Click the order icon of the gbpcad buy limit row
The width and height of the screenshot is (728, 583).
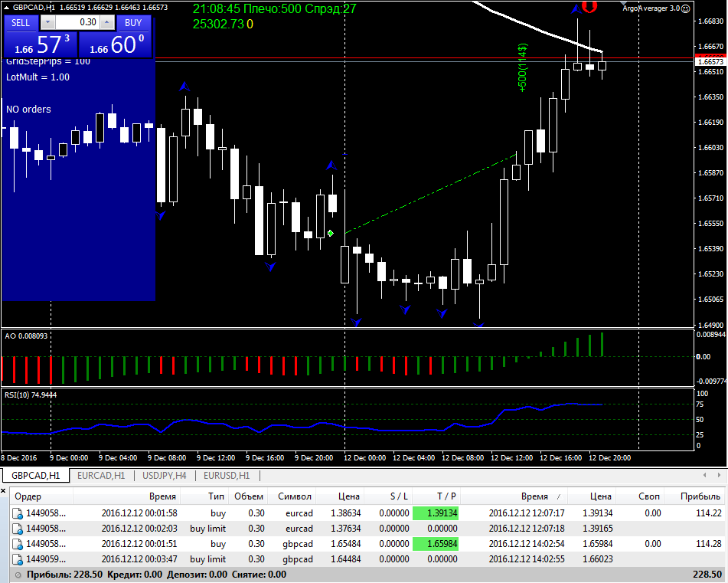click(x=18, y=560)
